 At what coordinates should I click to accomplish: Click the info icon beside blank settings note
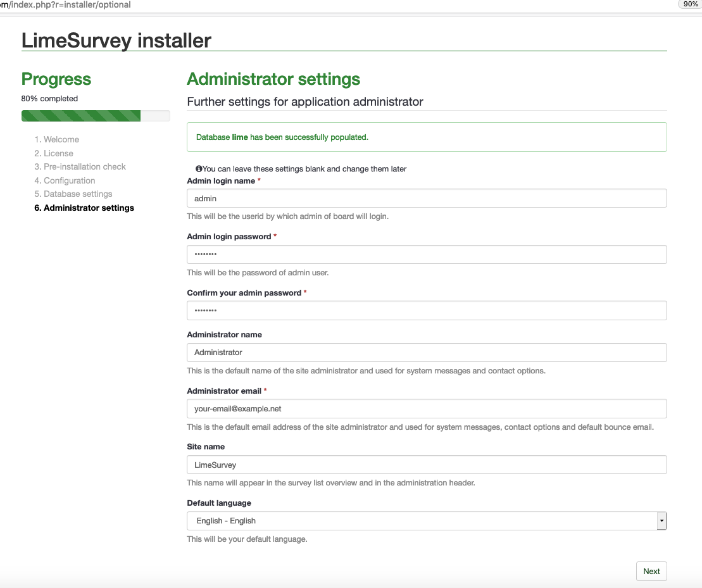(x=199, y=169)
